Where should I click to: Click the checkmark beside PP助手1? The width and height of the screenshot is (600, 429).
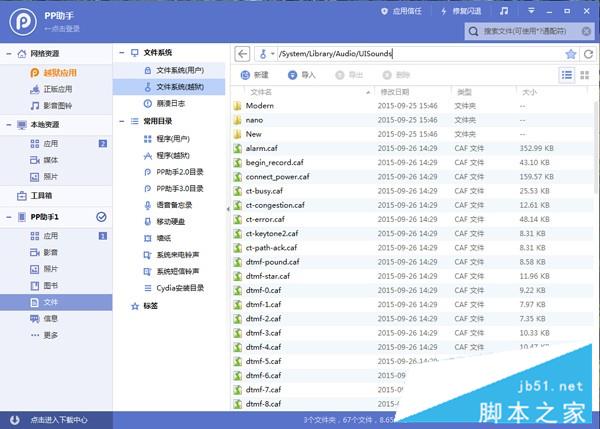pyautogui.click(x=101, y=217)
